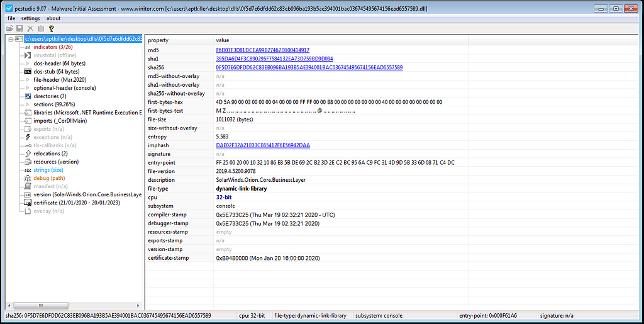Open the sha1 hash link

point(274,59)
